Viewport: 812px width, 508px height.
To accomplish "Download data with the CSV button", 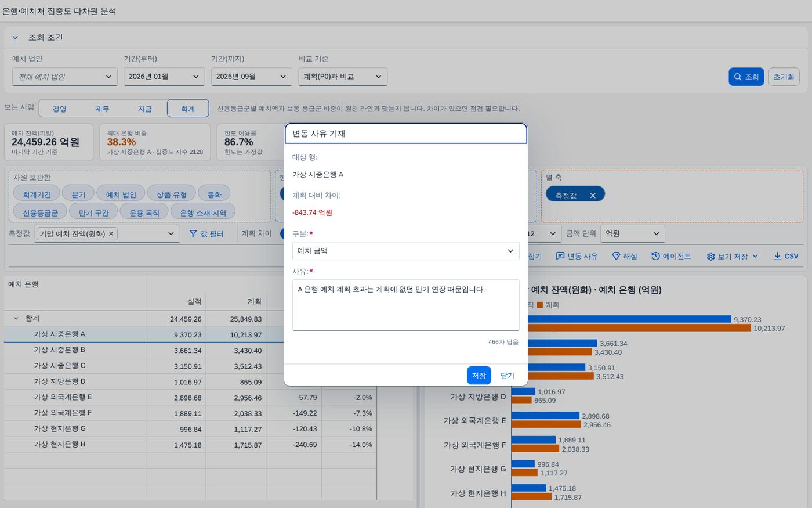I will [786, 256].
